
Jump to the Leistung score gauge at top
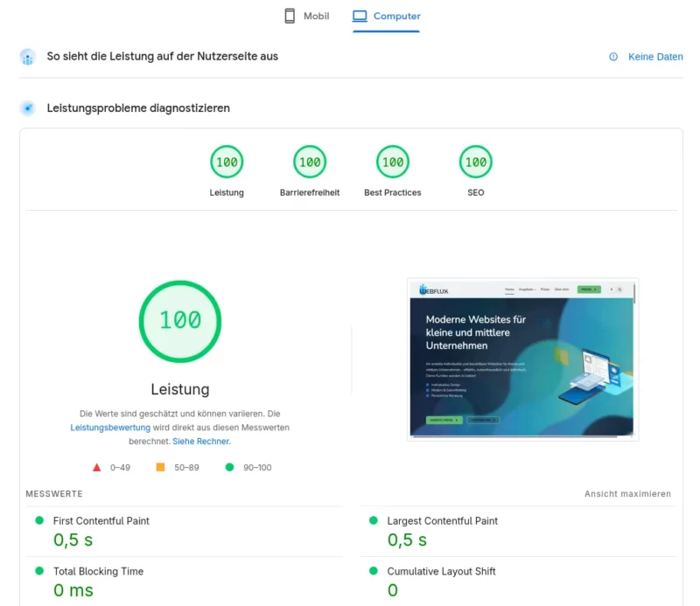tap(227, 162)
